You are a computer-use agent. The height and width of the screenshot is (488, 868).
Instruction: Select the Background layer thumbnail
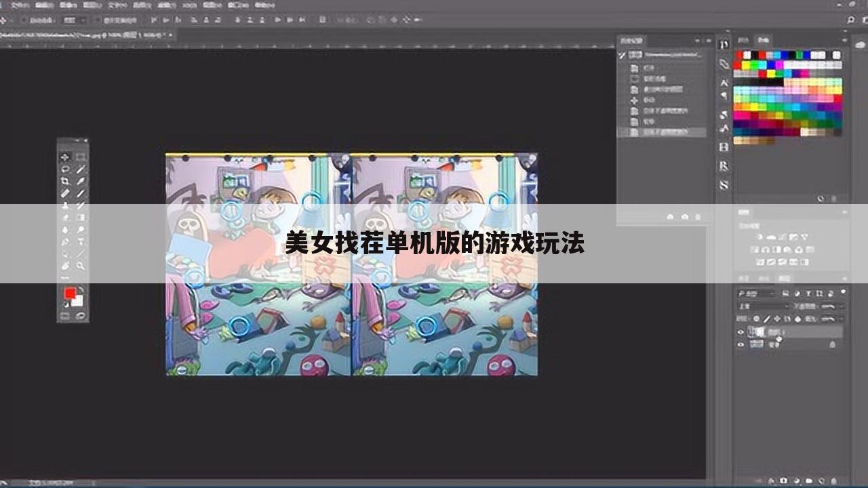(x=757, y=344)
